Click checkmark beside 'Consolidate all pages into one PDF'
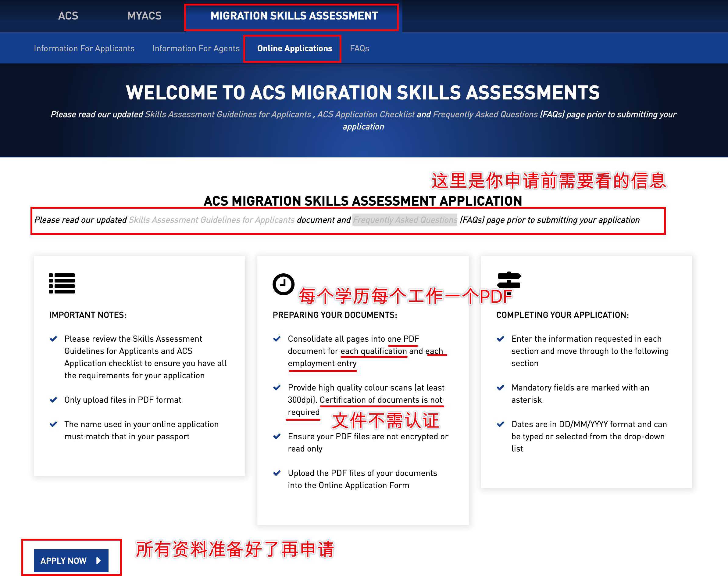Screen dimensions: 728x576 (x=277, y=339)
